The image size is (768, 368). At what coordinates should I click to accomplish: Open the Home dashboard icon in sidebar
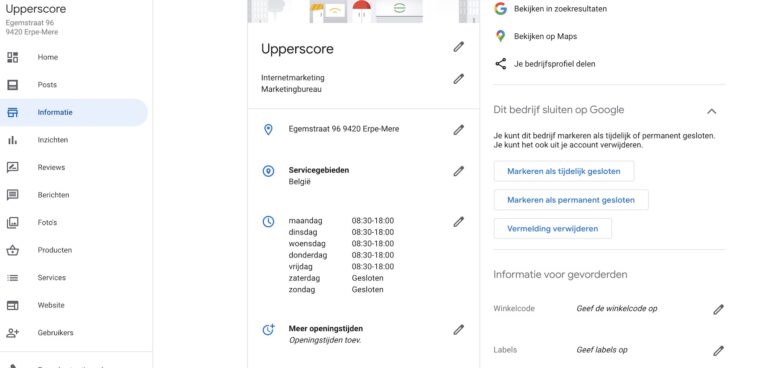click(x=12, y=57)
